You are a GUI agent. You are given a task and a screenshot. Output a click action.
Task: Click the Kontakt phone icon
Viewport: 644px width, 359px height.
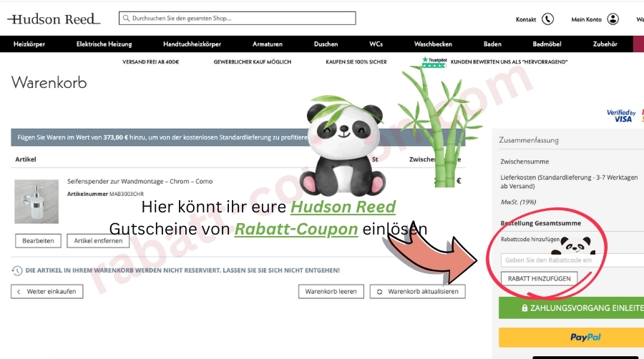pyautogui.click(x=547, y=19)
